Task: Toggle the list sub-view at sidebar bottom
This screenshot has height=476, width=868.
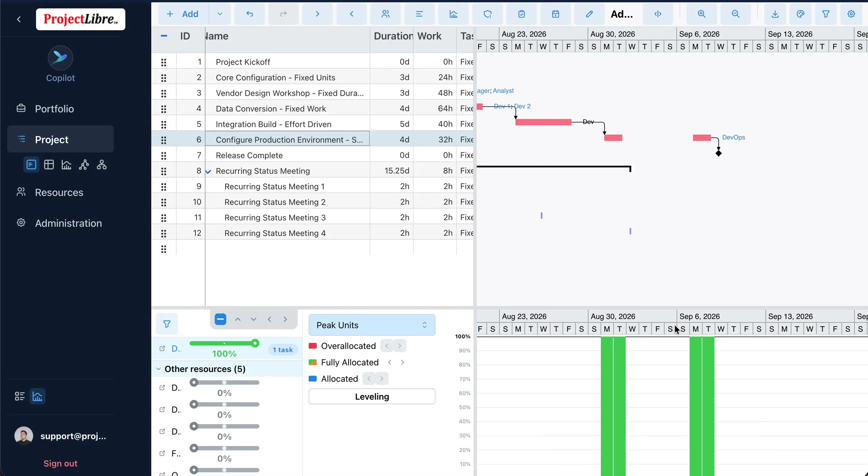Action: click(x=20, y=396)
